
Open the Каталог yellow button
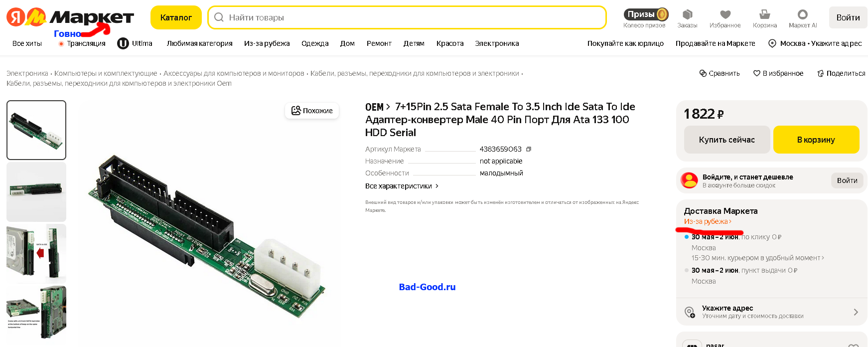point(176,17)
